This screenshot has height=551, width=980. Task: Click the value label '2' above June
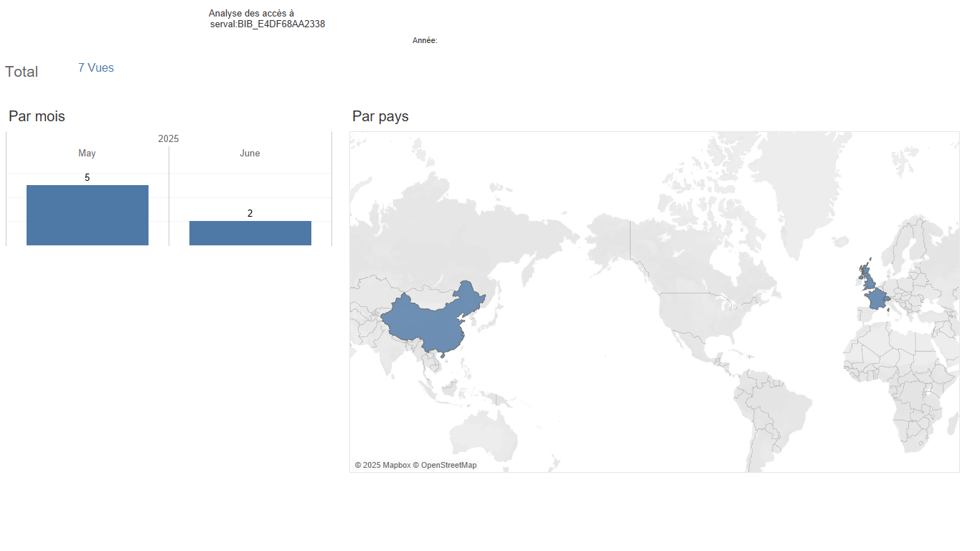click(250, 213)
